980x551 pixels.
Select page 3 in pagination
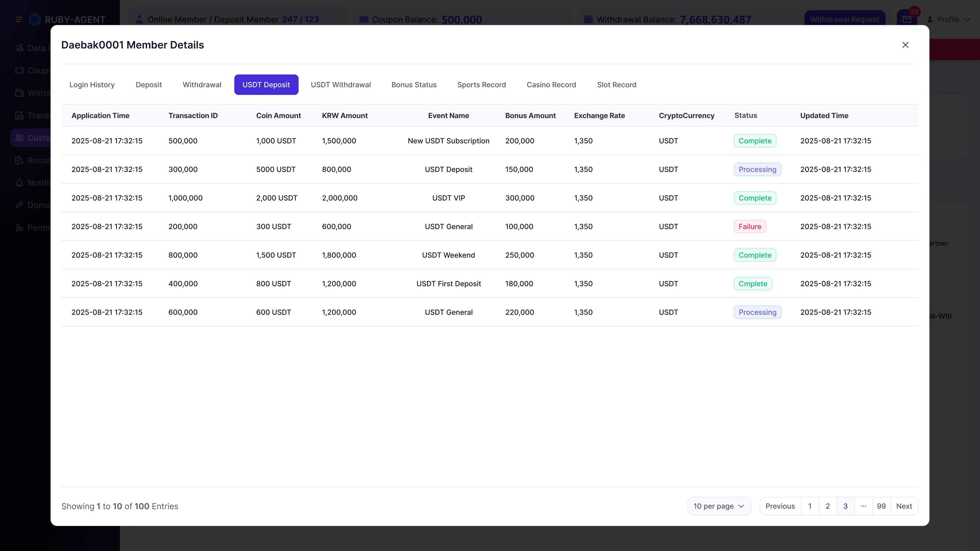pyautogui.click(x=845, y=506)
